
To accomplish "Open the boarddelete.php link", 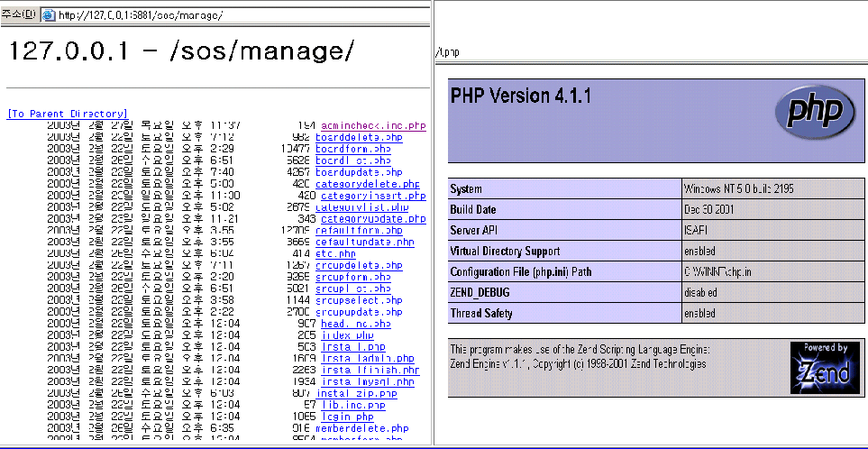I will pyautogui.click(x=359, y=137).
